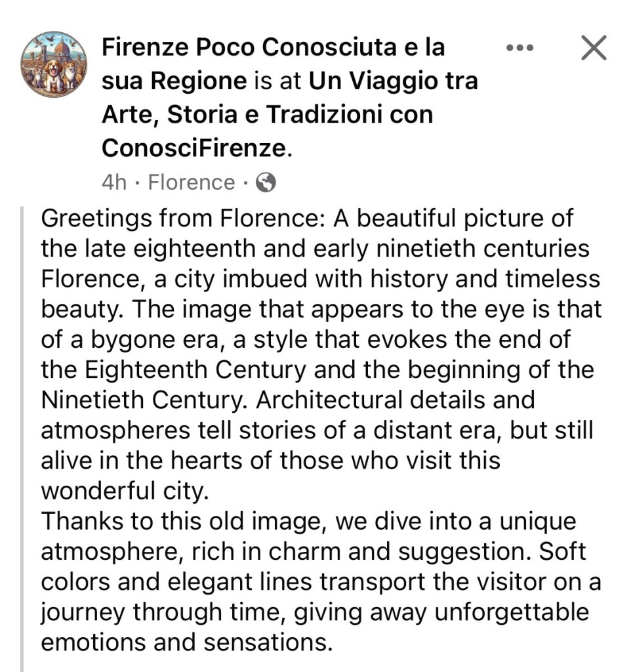Image resolution: width=631 pixels, height=672 pixels.
Task: Close the post with the X icon
Action: click(594, 48)
